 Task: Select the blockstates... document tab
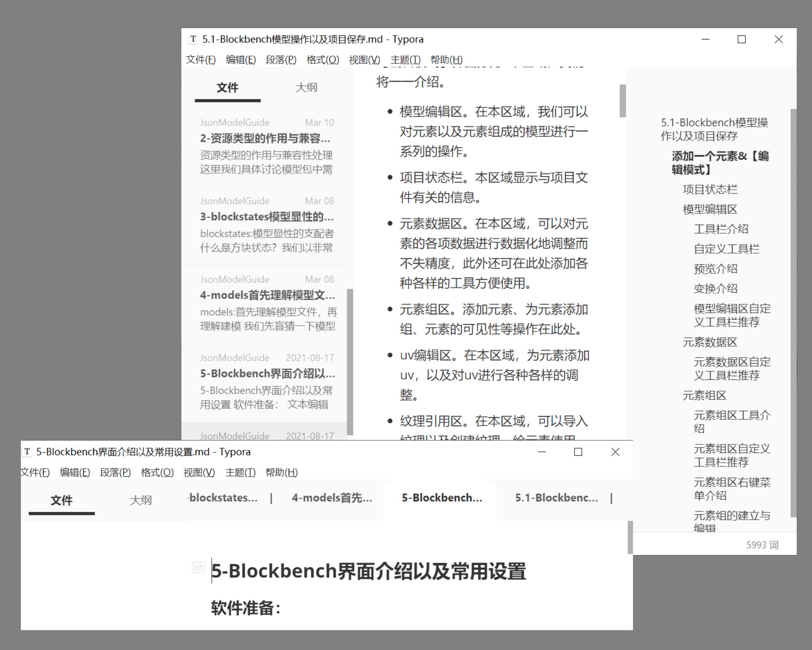(223, 498)
